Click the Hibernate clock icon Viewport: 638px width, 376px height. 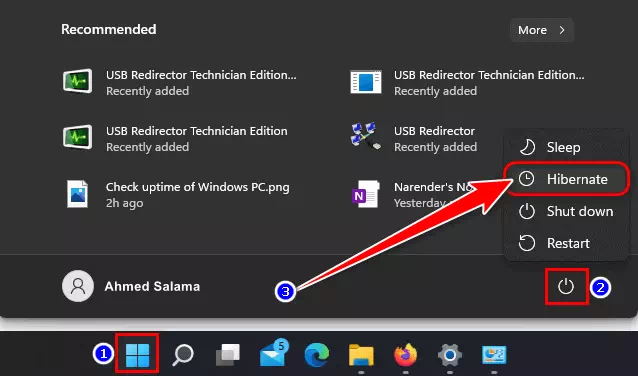click(527, 179)
